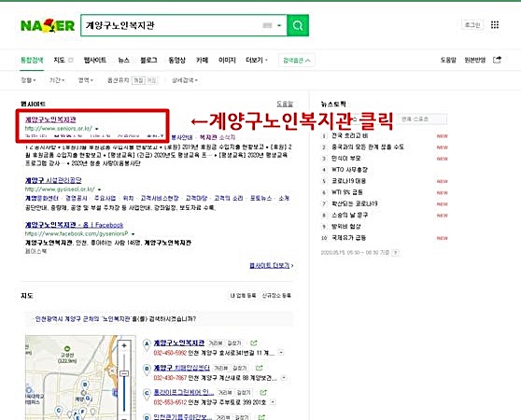Click the green share icon in row A
The height and width of the screenshot is (420, 521).
pos(254,343)
